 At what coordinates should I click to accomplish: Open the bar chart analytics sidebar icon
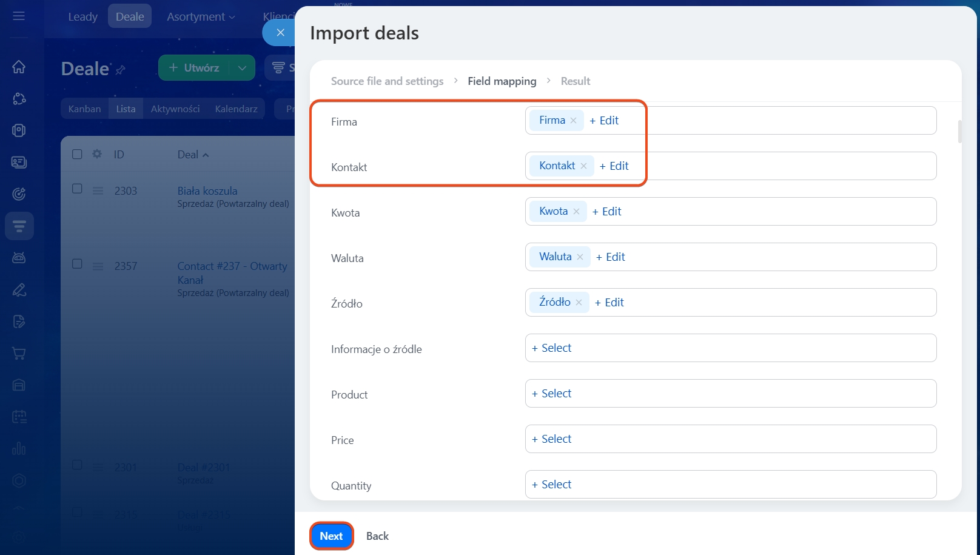19,448
